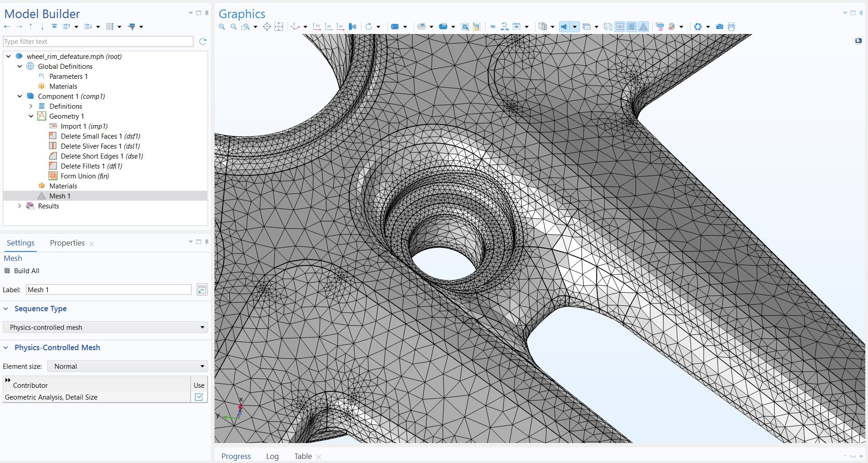Click the Zoom Out icon in Graphics toolbar
Viewport: 868px width, 463px height.
[x=234, y=27]
